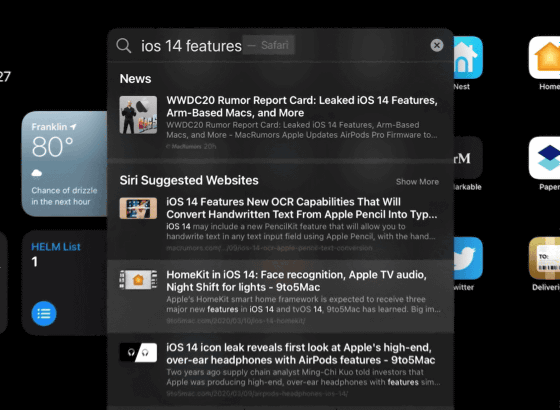Tap the blue list icon in the HELM List widget
560x410 pixels.
pyautogui.click(x=44, y=314)
